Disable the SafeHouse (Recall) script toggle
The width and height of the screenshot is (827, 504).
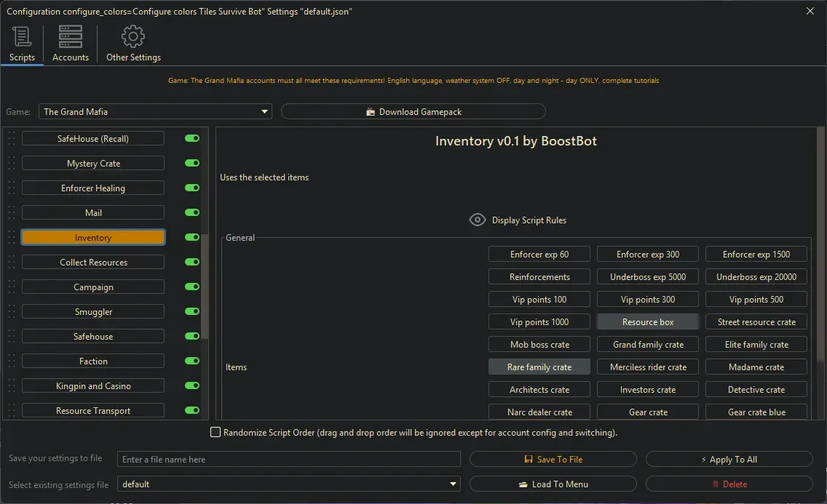pyautogui.click(x=192, y=138)
